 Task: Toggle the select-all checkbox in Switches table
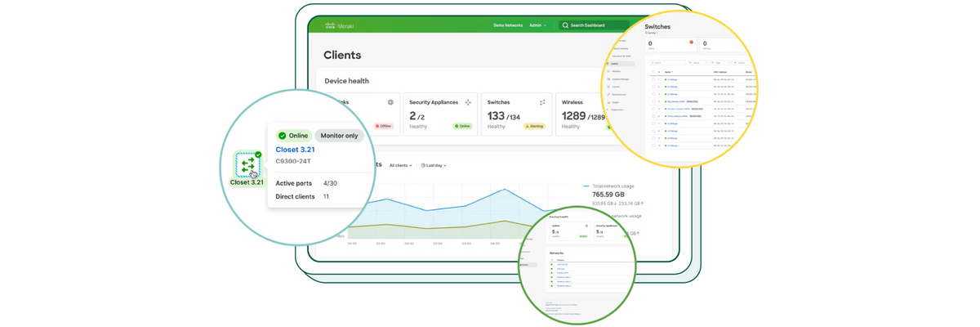653,72
